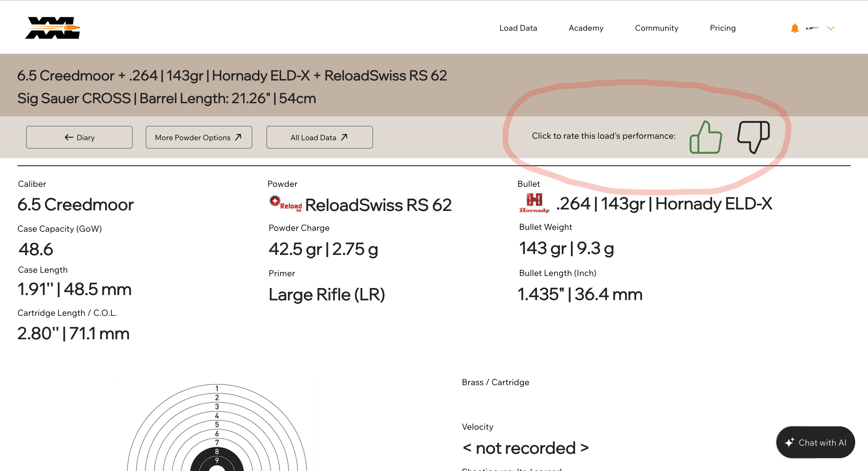The image size is (868, 471).
Task: Go back to Diary
Action: (79, 137)
